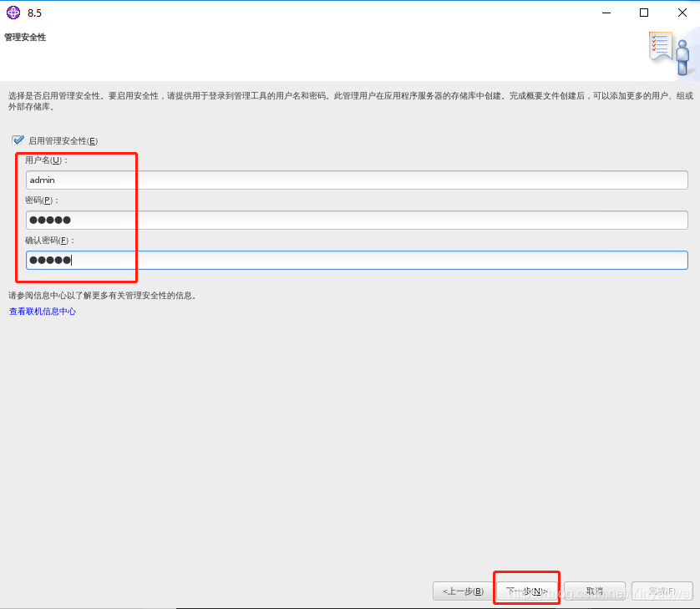Image resolution: width=700 pixels, height=609 pixels.
Task: Uncheck the 启用管理安全性 checkbox
Action: coord(18,140)
